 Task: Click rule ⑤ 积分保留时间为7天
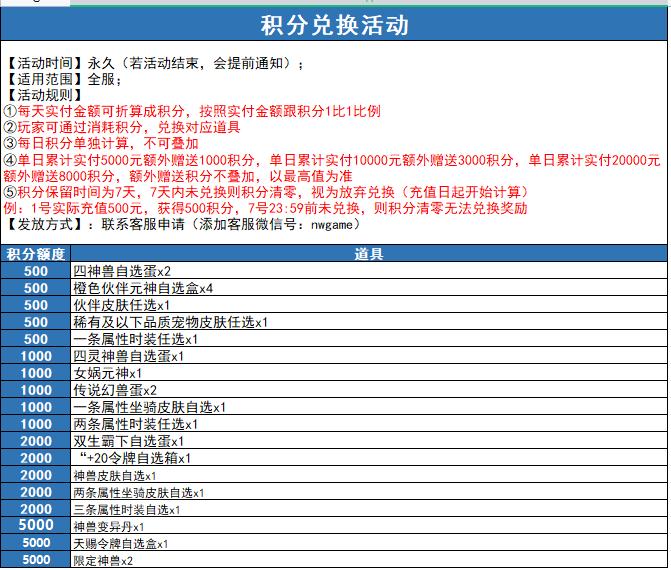[267, 192]
